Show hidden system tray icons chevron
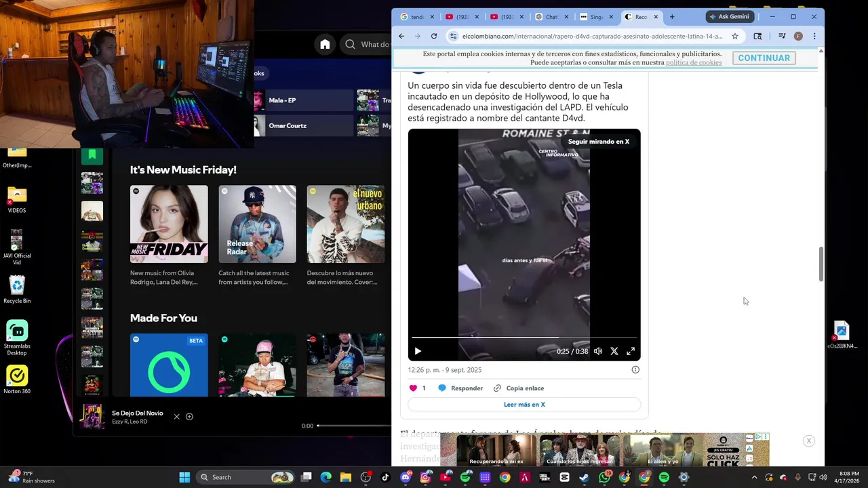 [x=754, y=477]
